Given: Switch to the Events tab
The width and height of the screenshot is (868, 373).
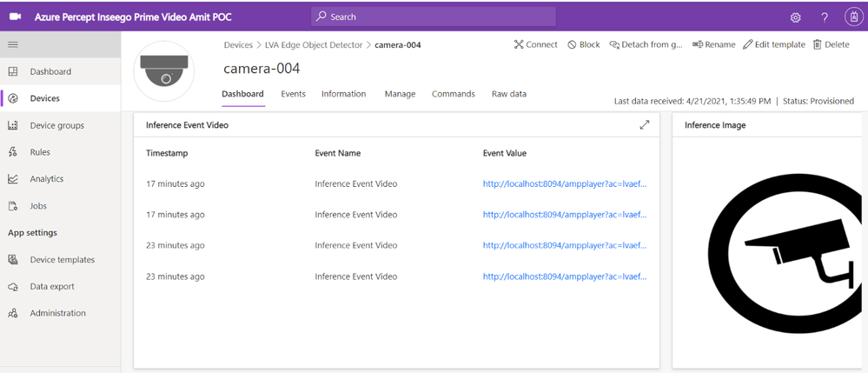Looking at the screenshot, I should [x=293, y=94].
